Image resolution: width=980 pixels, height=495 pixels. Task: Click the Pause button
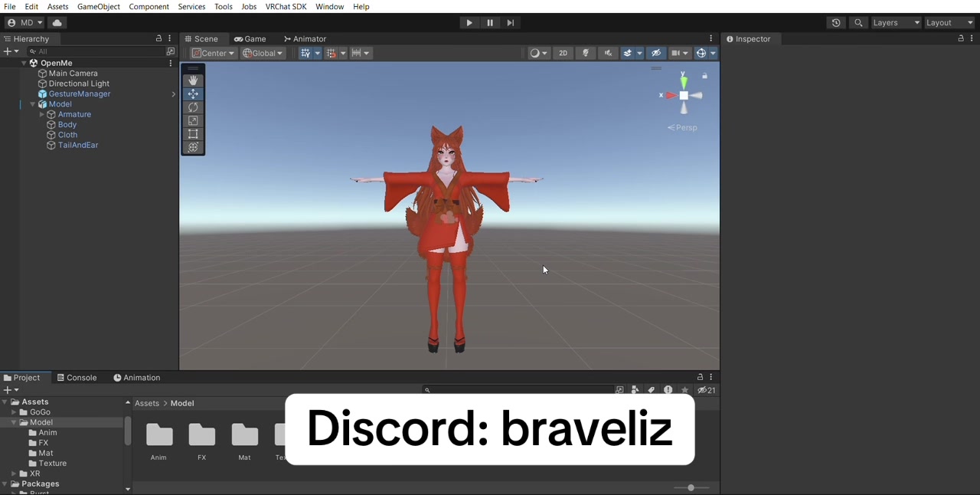(490, 23)
